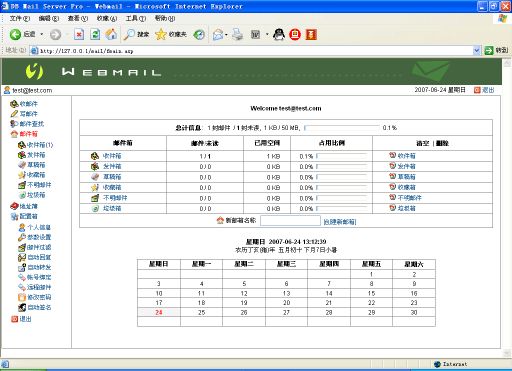Click the 退出 logout link at top right
Viewport: 512px width, 371px height.
tap(488, 90)
